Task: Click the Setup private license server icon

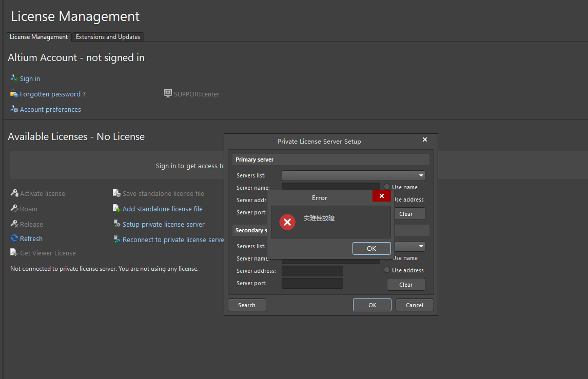Action: pos(117,224)
